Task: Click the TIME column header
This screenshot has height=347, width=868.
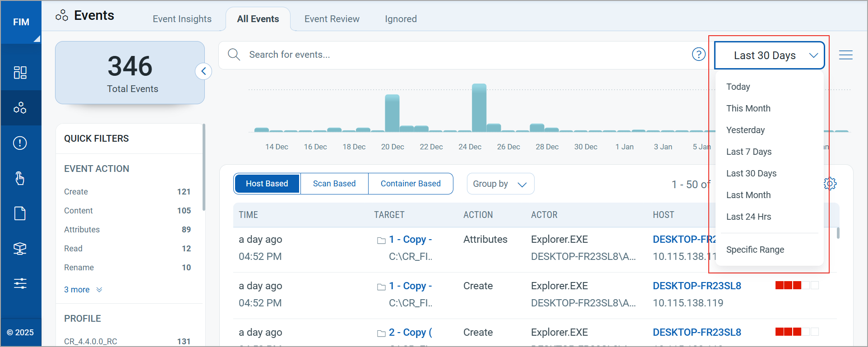Action: click(x=248, y=215)
